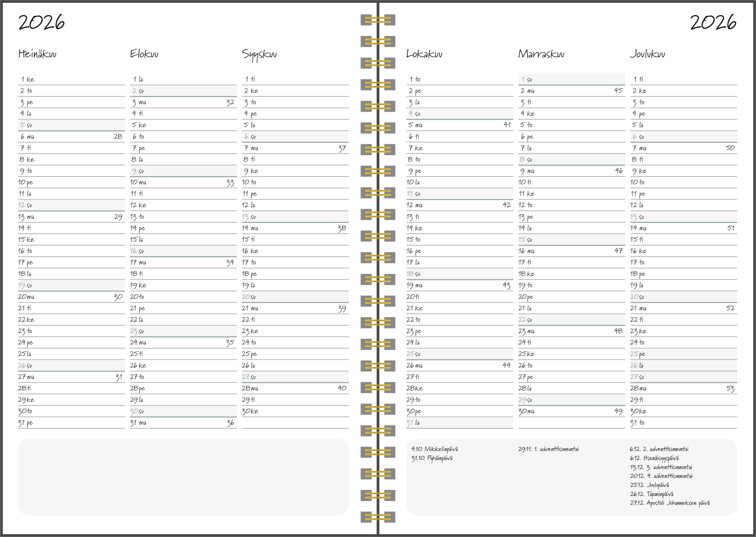Select the Marraskuu month title
Image resolution: width=756 pixels, height=537 pixels.
tap(541, 54)
